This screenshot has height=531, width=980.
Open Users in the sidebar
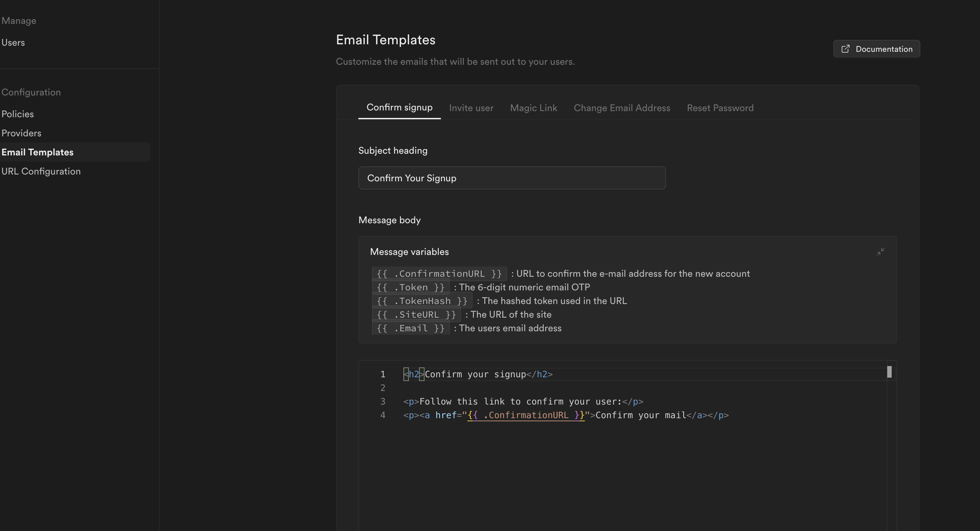pyautogui.click(x=13, y=43)
